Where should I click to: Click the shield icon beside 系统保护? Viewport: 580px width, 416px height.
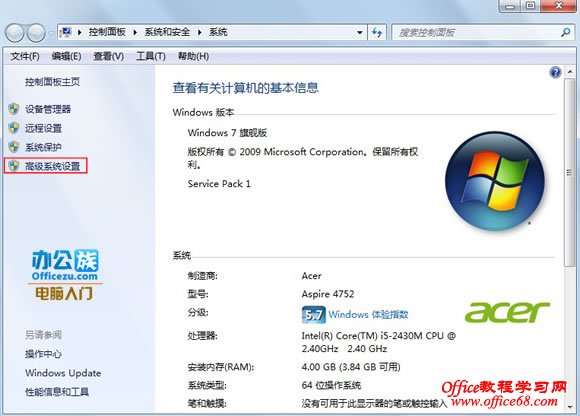coord(14,147)
